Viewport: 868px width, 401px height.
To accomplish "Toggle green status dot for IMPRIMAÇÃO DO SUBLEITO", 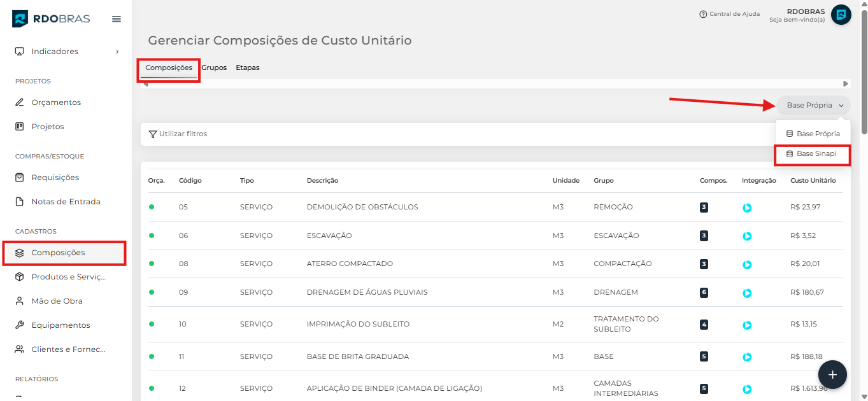I will pyautogui.click(x=152, y=324).
